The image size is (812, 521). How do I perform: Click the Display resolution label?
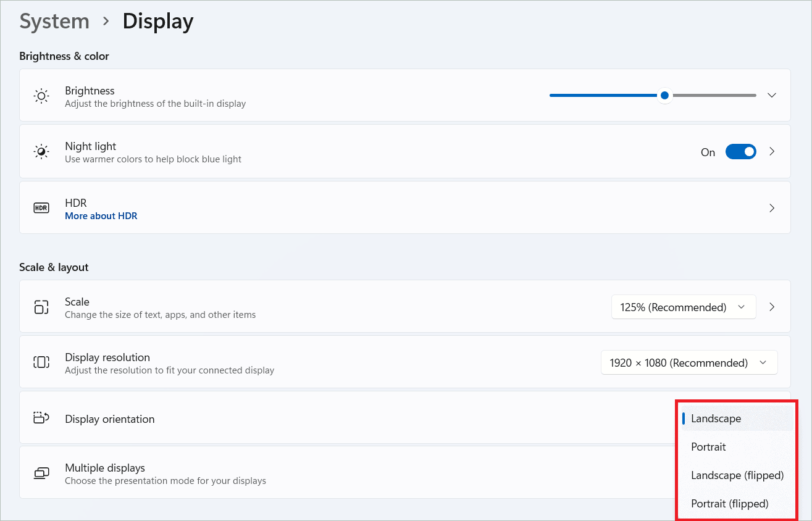[107, 357]
